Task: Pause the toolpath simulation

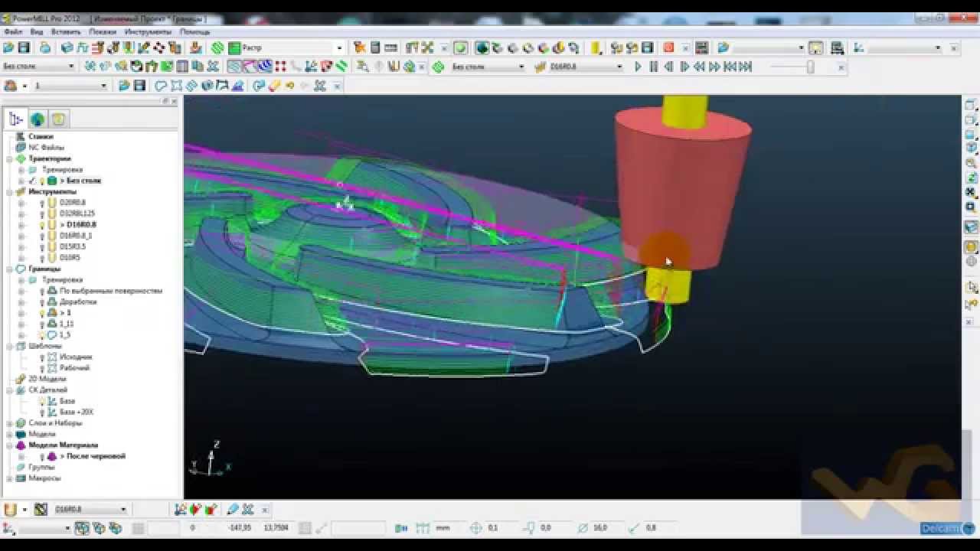Action: [x=653, y=67]
